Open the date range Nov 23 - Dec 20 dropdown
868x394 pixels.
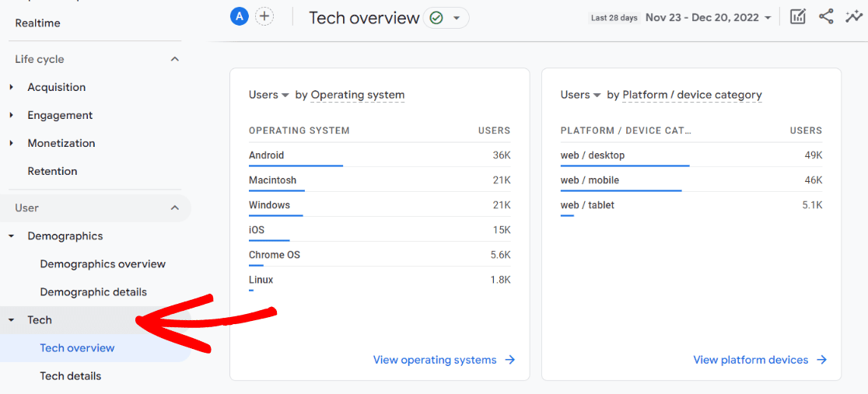point(708,18)
